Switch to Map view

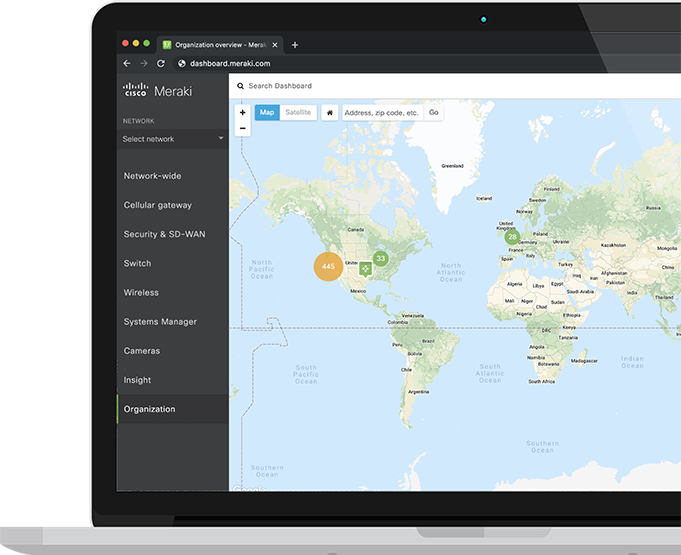pos(267,112)
